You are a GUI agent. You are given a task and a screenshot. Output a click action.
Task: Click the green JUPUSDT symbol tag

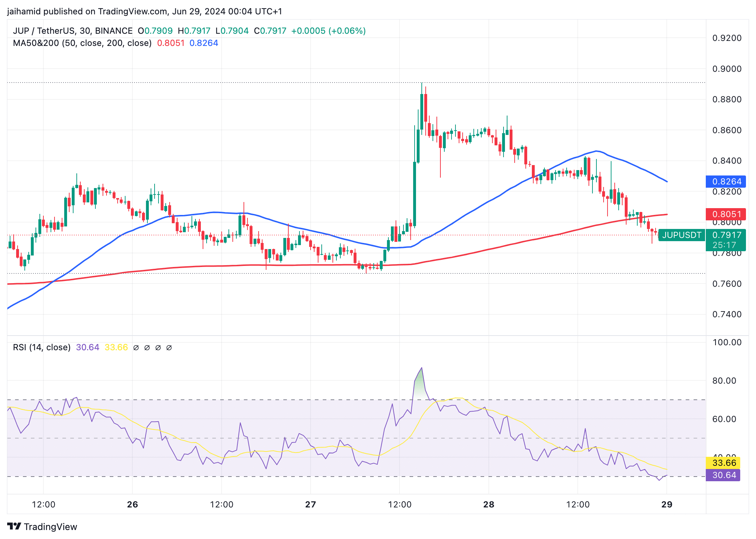[682, 235]
